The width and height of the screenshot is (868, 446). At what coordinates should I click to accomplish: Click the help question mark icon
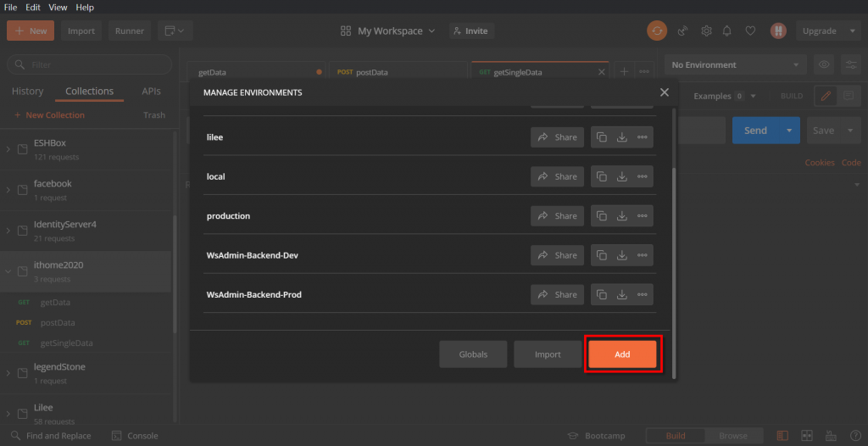click(x=855, y=436)
